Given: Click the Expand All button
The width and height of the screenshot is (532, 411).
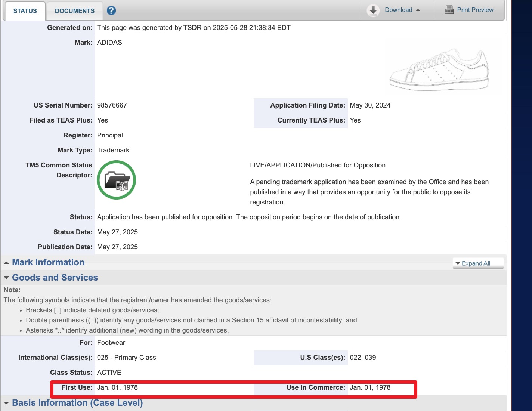Looking at the screenshot, I should [478, 263].
